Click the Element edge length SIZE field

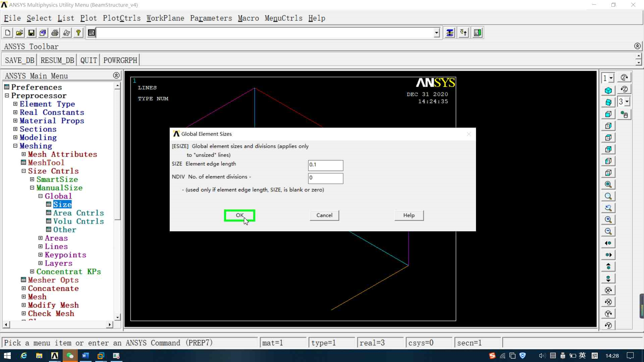coord(325,165)
